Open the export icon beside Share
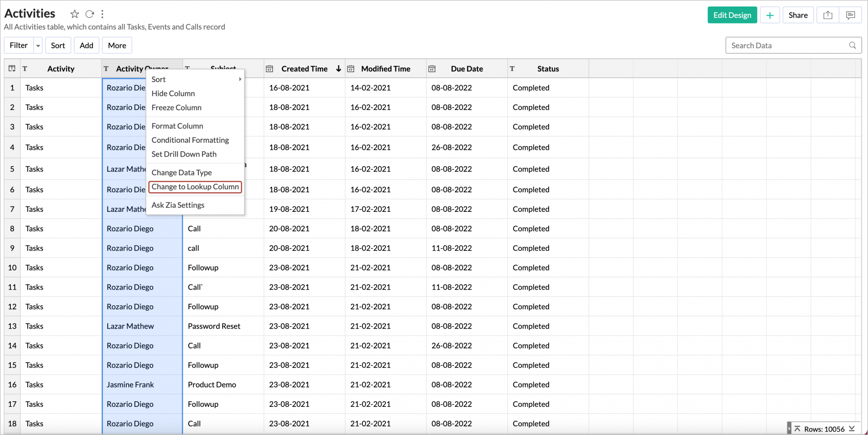868x435 pixels. [x=827, y=15]
